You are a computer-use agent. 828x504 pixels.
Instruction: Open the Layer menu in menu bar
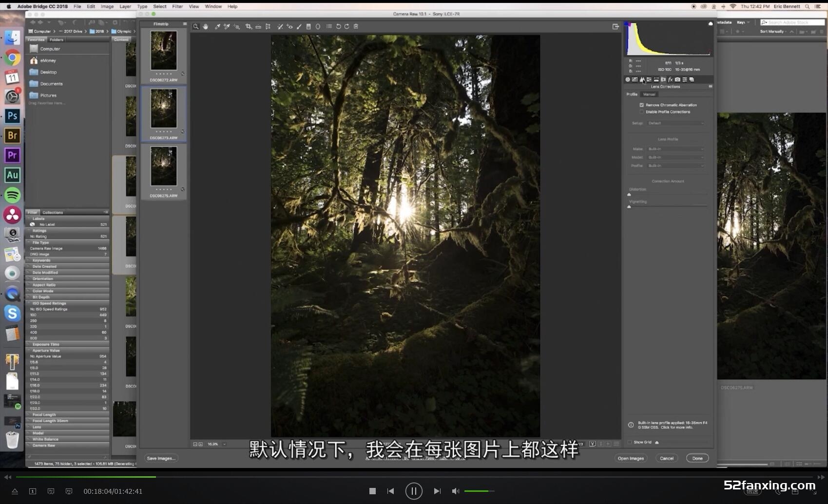[125, 7]
